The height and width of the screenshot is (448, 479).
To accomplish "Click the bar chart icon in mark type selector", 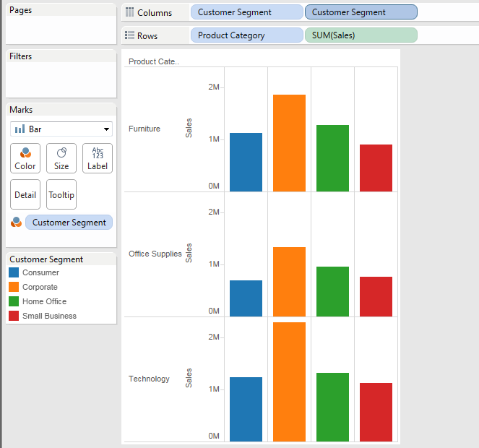I will pyautogui.click(x=20, y=129).
